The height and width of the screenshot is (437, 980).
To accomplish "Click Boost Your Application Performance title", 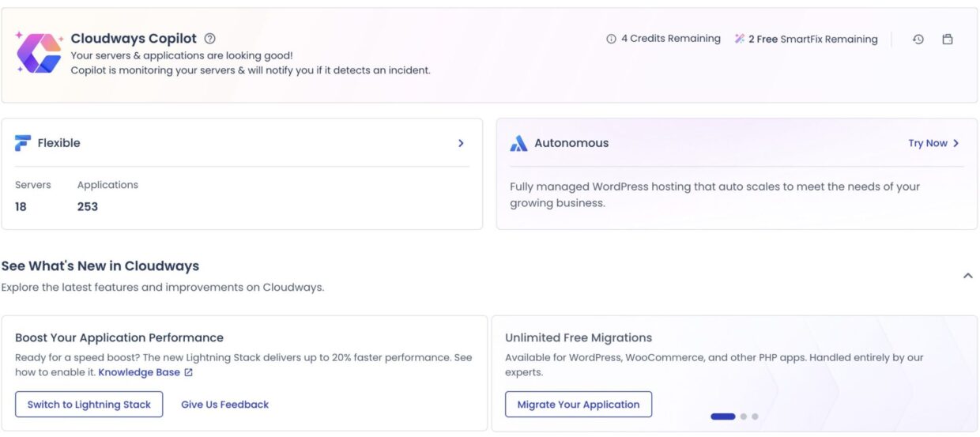I will coord(119,337).
